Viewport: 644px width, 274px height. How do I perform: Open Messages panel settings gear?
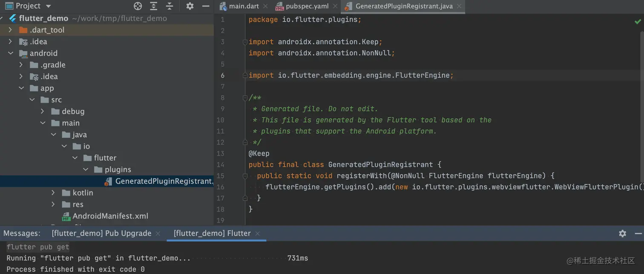623,233
